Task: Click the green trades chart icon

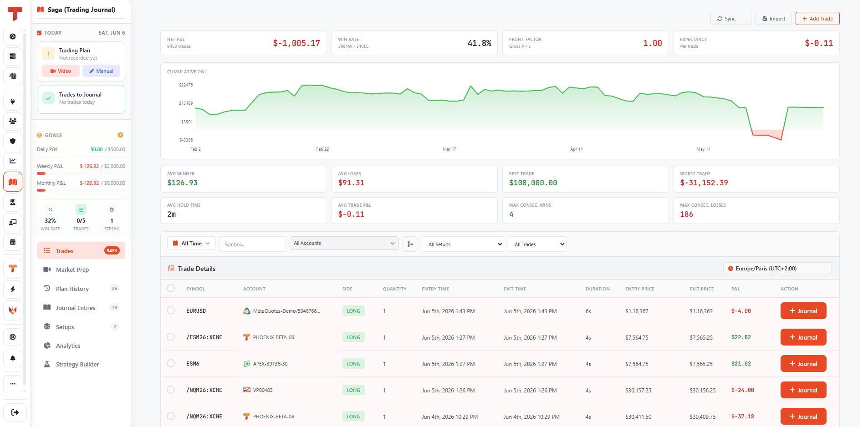Action: point(81,209)
